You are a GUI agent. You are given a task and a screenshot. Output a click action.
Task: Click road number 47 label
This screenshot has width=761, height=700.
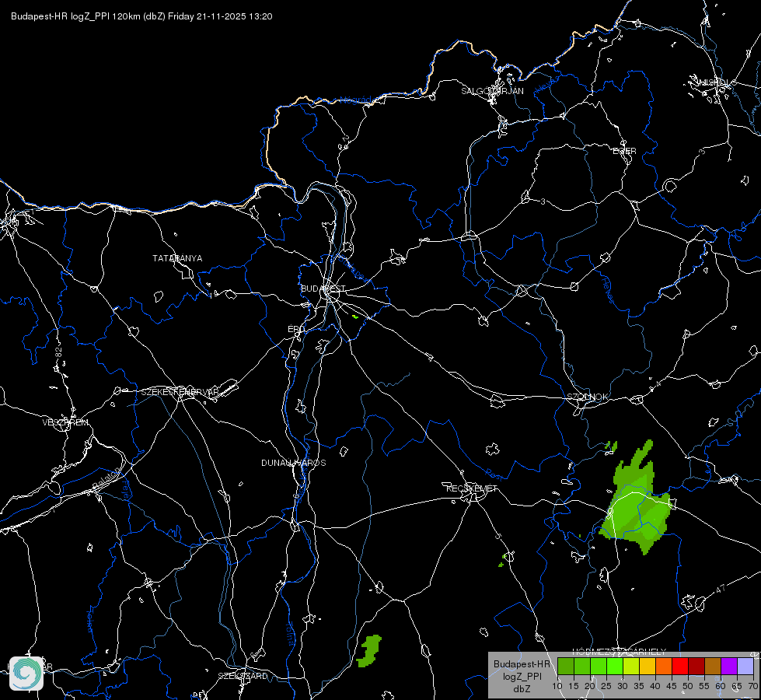[721, 589]
